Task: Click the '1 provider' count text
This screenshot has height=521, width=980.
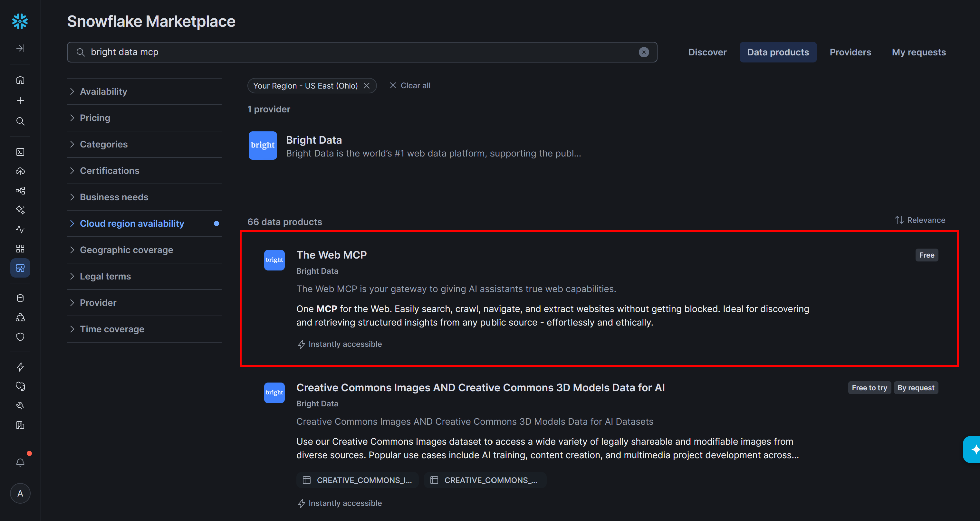Action: point(269,109)
